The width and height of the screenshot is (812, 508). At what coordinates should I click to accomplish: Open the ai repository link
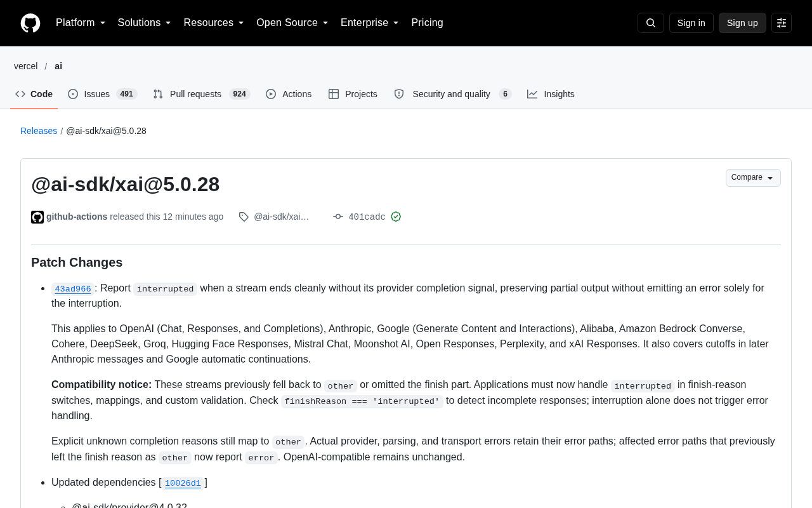click(58, 66)
